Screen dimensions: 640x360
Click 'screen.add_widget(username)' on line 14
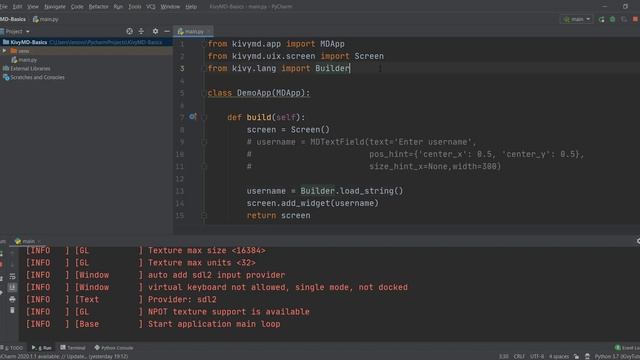click(312, 203)
